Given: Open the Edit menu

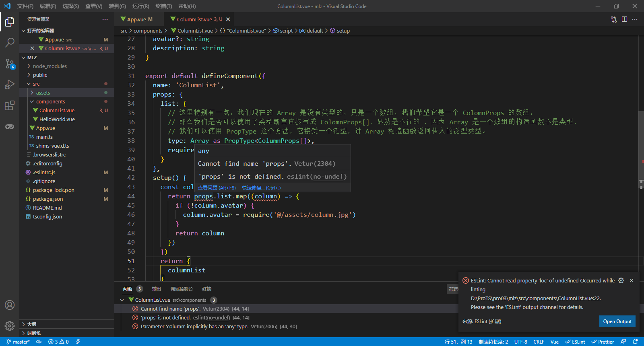Looking at the screenshot, I should coord(48,6).
